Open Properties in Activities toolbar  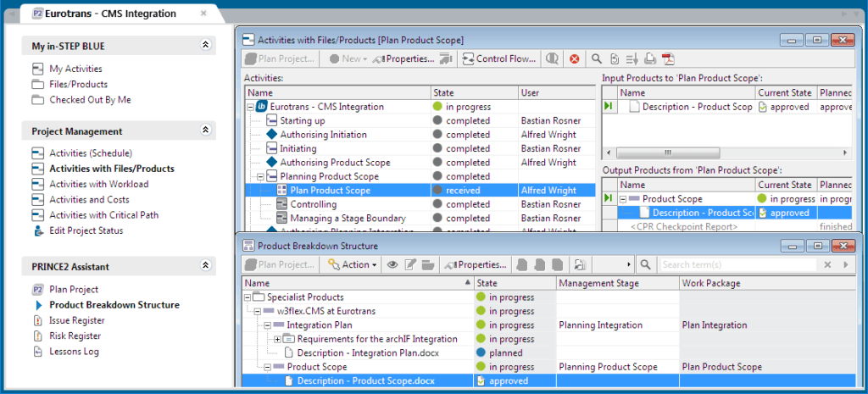(x=403, y=58)
